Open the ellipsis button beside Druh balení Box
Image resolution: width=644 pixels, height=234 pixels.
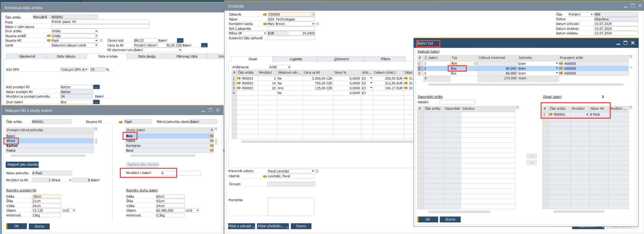click(x=96, y=102)
